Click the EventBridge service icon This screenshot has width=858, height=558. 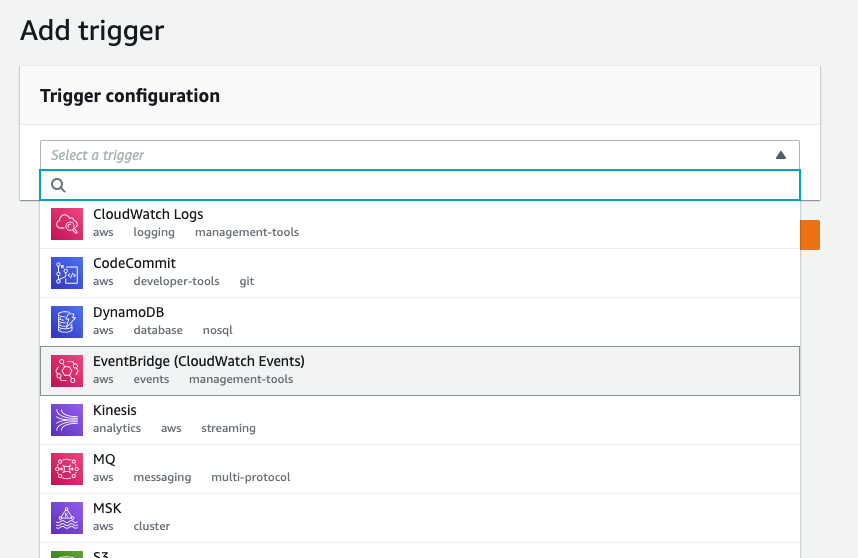point(67,371)
